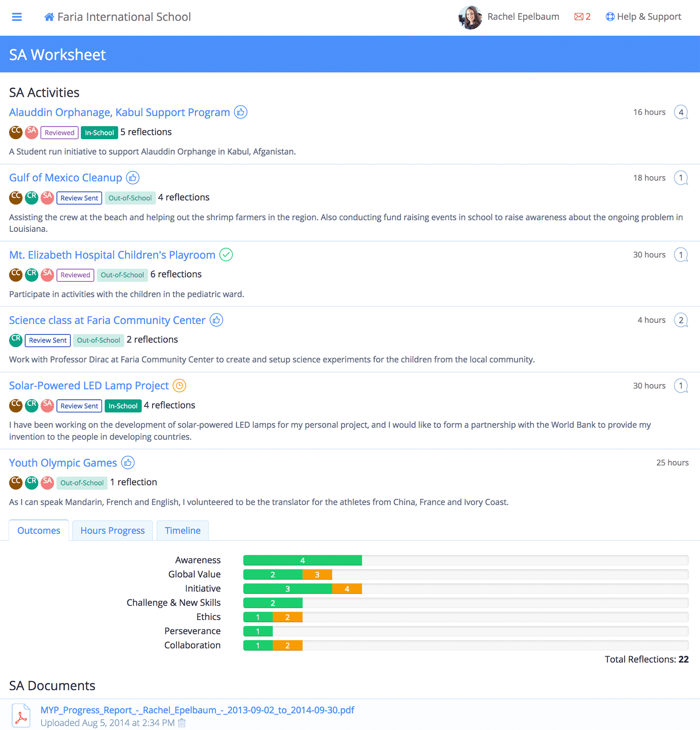This screenshot has width=700, height=730.
Task: Open comment bubble for Solar-Powered LED Lamp Project
Action: coord(681,385)
